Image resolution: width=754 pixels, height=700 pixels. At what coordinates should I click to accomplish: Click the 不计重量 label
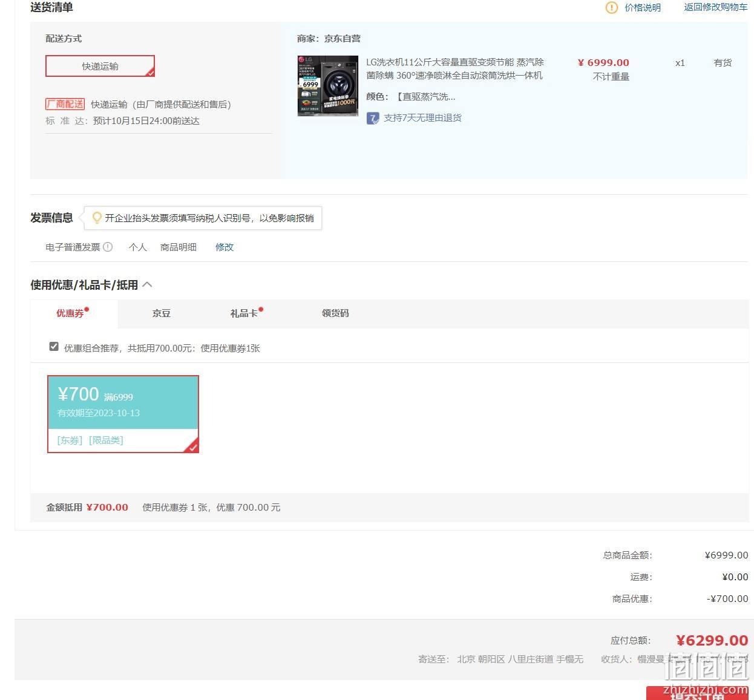pyautogui.click(x=611, y=77)
